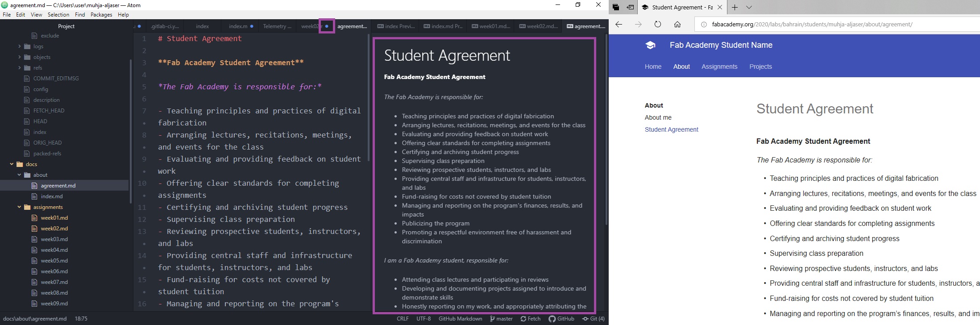This screenshot has width=980, height=325.
Task: Switch to the week02.md preview tab
Action: point(539,26)
